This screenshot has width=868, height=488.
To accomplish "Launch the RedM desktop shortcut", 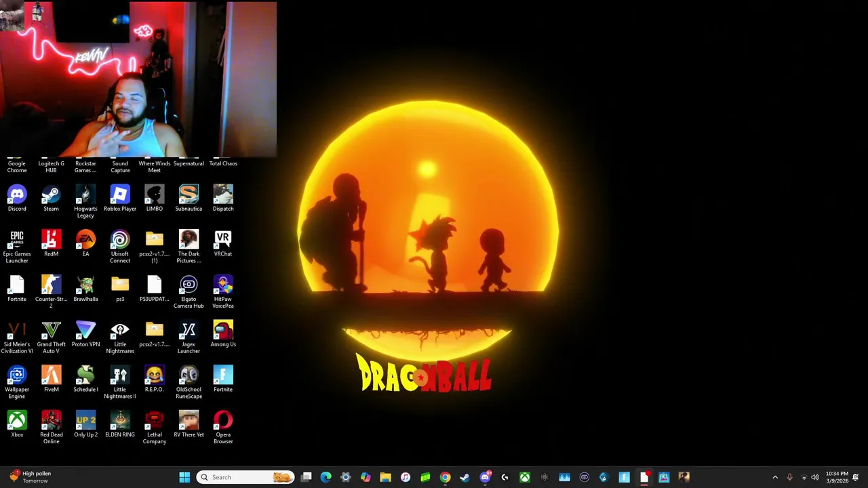I will (x=51, y=243).
